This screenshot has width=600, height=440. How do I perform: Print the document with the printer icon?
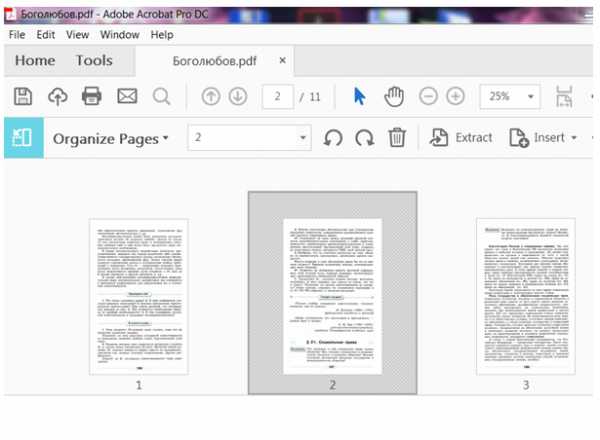tap(92, 96)
